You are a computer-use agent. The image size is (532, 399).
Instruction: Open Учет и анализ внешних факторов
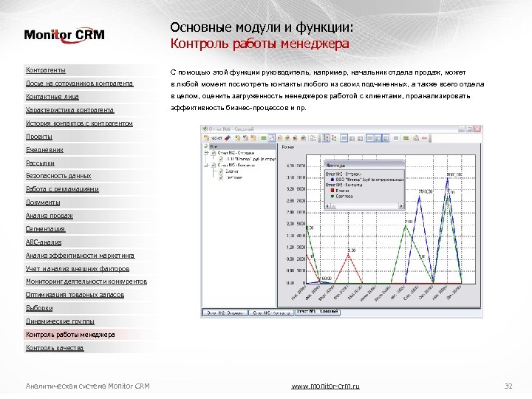pyautogui.click(x=78, y=269)
